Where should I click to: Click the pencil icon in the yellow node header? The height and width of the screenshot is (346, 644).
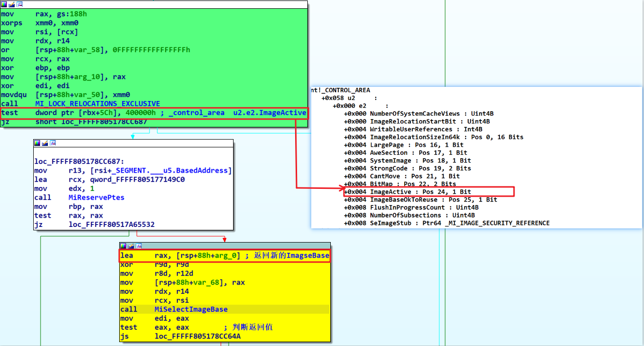tap(131, 246)
